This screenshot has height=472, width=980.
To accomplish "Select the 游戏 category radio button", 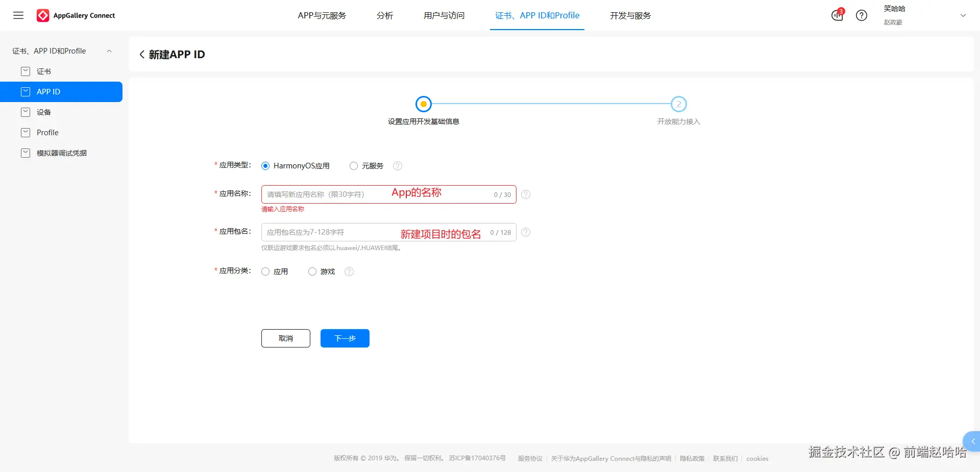I will 312,271.
